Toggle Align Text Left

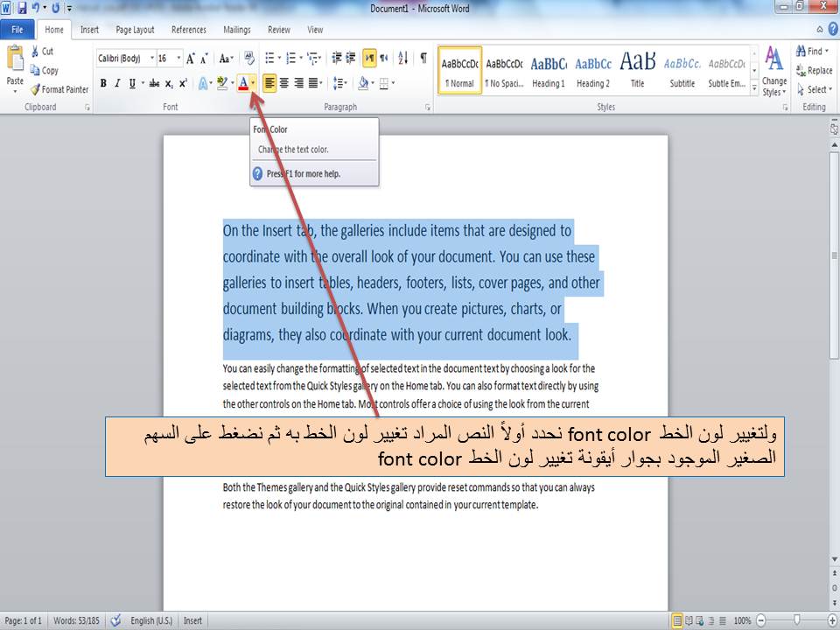[x=269, y=84]
